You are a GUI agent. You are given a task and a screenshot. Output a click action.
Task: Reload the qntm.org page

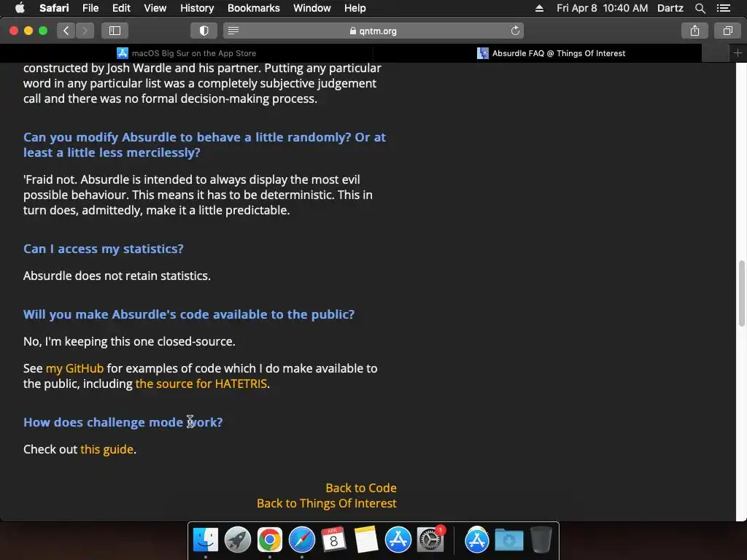click(x=515, y=31)
